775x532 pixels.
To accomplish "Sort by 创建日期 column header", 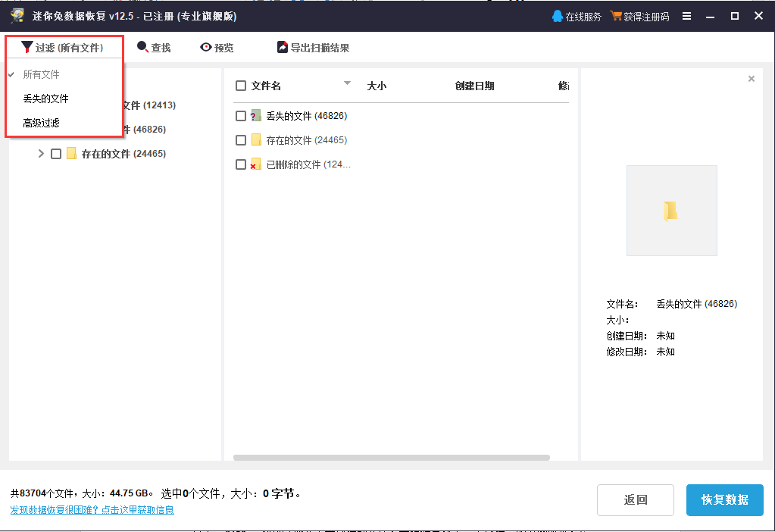I will click(474, 86).
